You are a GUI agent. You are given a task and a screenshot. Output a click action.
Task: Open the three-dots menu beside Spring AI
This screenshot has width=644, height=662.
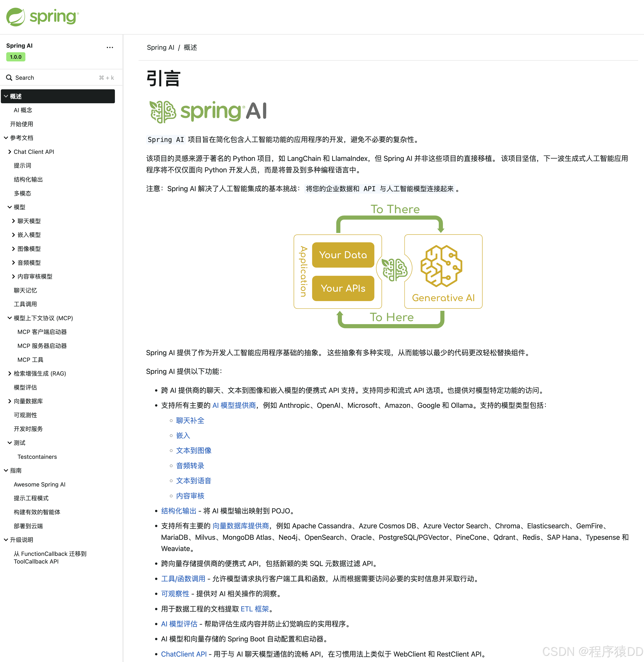tap(109, 47)
